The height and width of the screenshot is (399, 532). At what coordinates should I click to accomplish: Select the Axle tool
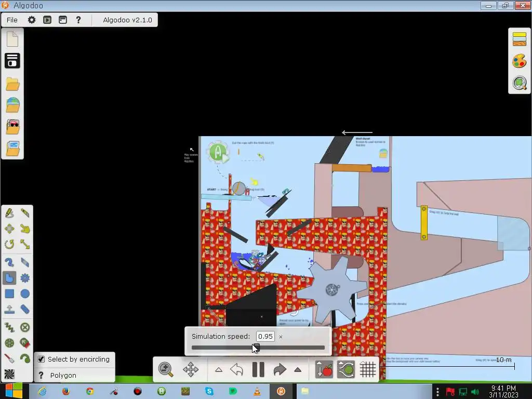[x=9, y=343]
